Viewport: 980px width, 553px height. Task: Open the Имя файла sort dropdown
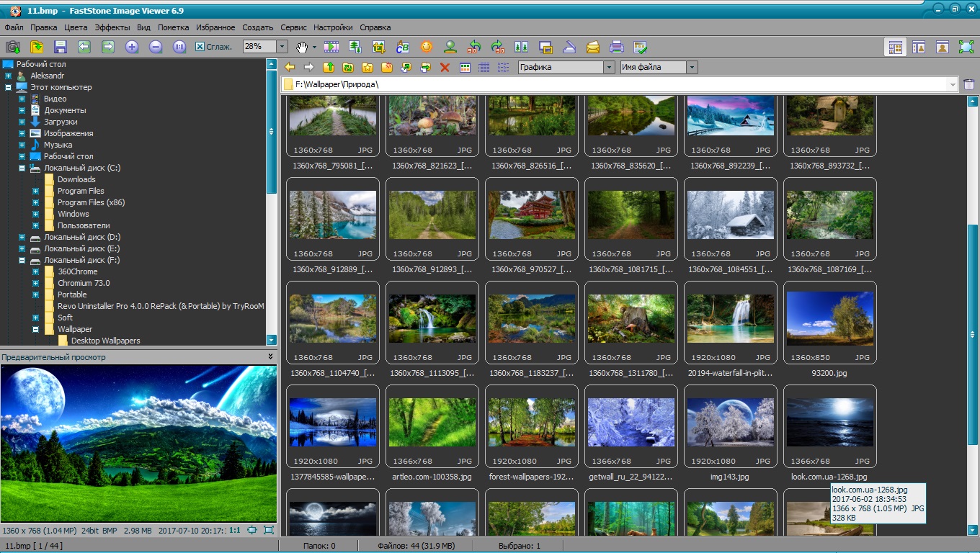pos(692,67)
